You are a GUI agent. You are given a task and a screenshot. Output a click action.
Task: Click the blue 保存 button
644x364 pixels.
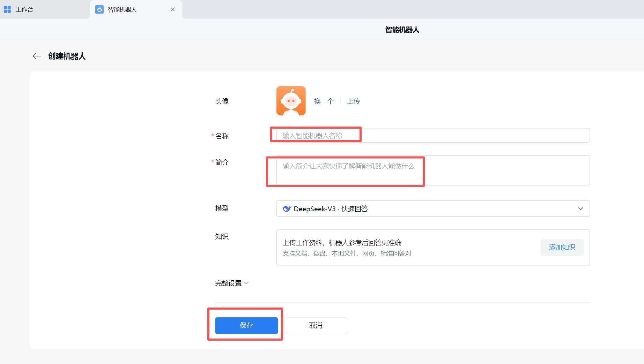coord(246,325)
